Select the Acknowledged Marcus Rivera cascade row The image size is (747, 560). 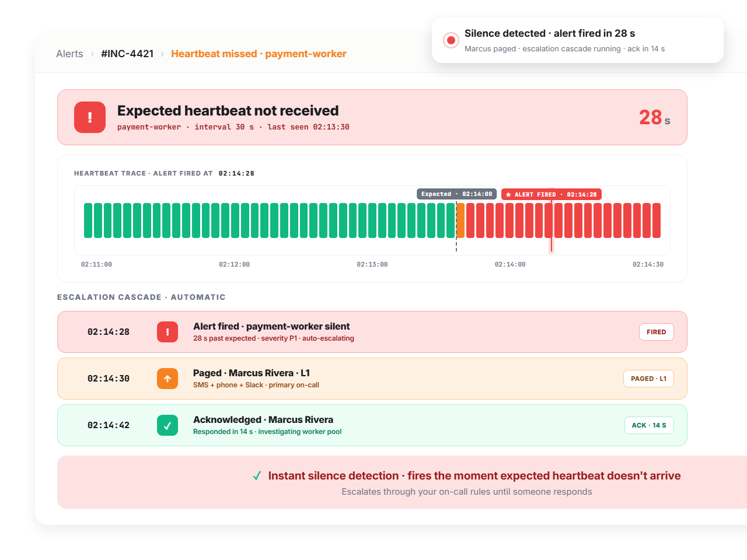point(372,425)
